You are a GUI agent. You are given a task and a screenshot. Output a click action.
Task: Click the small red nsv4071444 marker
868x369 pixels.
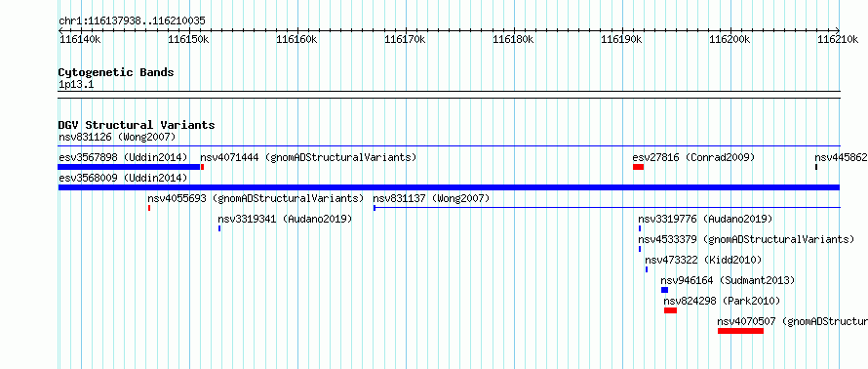tap(203, 167)
